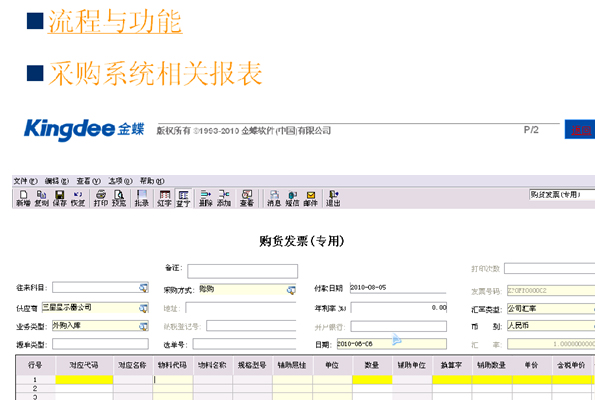
Task: Click the 删除 (Delete row) toolbar icon
Action: (x=206, y=198)
